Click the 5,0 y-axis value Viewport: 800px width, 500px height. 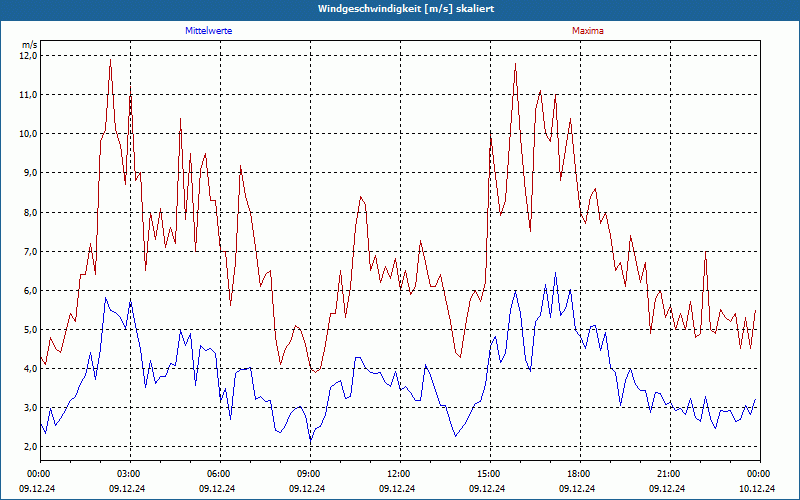(x=31, y=330)
